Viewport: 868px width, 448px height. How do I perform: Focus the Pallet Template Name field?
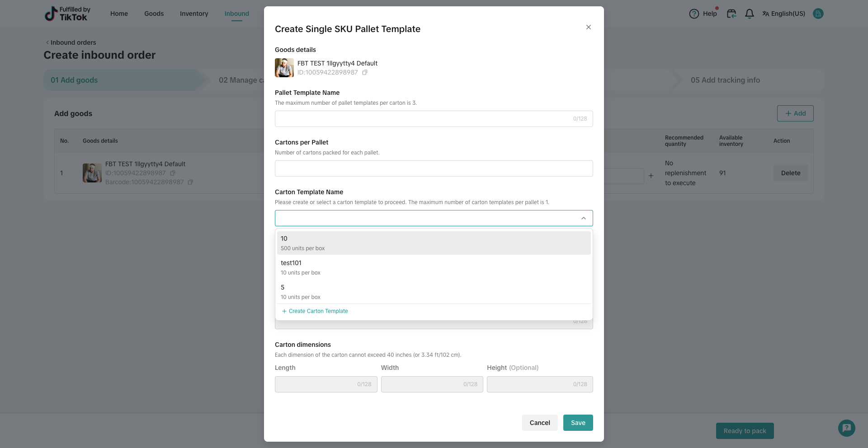(x=423, y=119)
